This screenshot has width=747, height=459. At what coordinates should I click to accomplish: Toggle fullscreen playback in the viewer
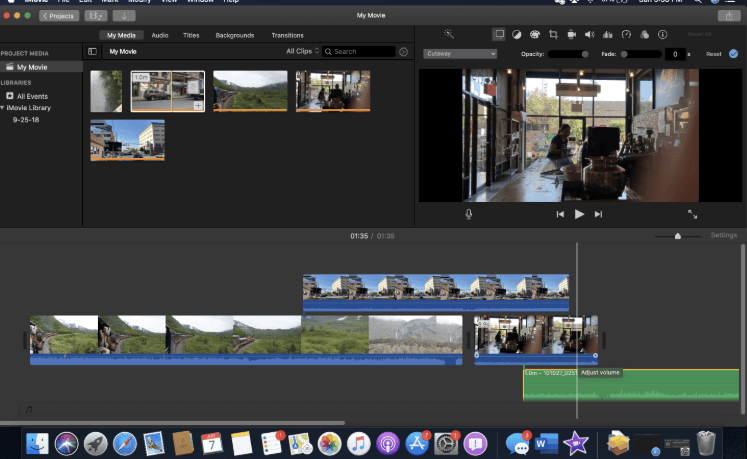point(692,214)
